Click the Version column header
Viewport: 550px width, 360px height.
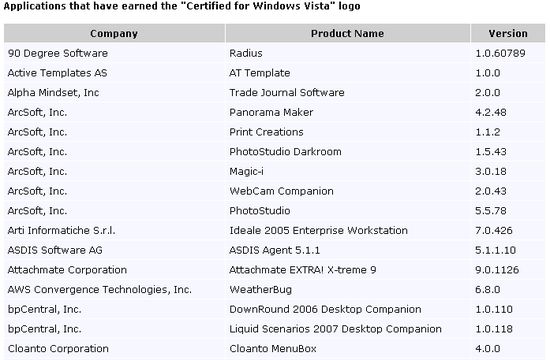(508, 33)
